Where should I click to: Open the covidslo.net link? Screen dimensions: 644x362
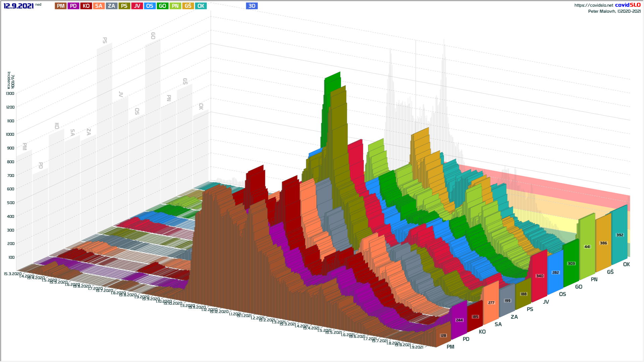coord(593,5)
